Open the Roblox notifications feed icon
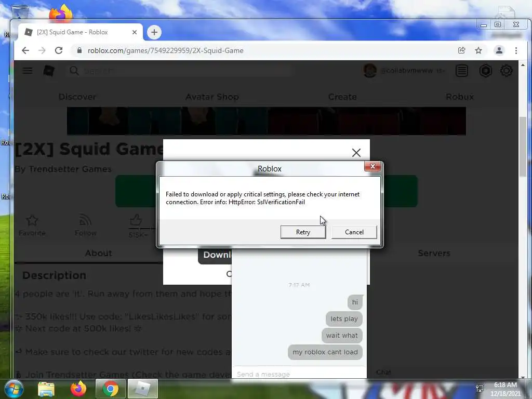This screenshot has width=532, height=399. 462,71
